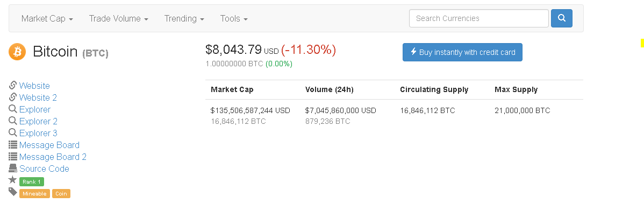Click the tag icon beside Mineable
644x217 pixels.
tap(13, 192)
